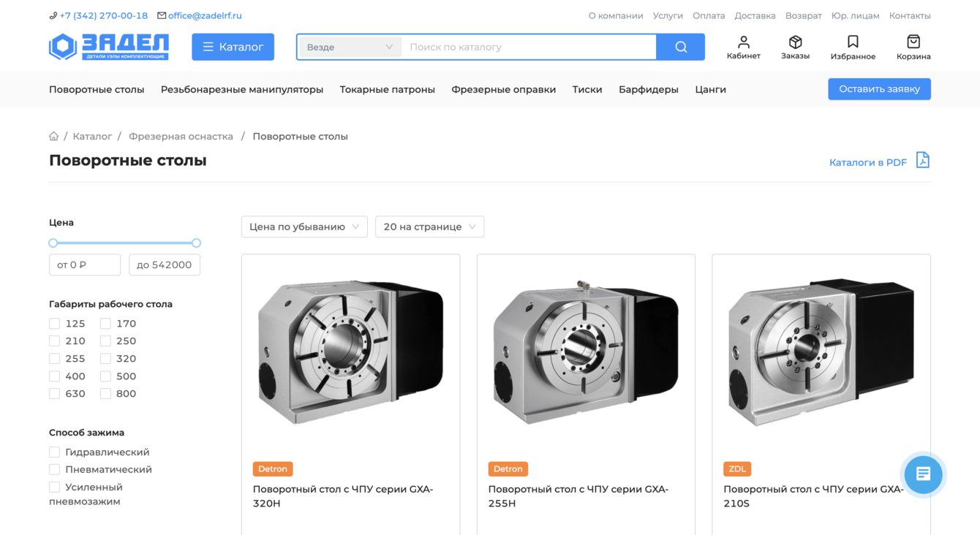Check the 125 table size checkbox
This screenshot has height=535, width=980.
(55, 324)
